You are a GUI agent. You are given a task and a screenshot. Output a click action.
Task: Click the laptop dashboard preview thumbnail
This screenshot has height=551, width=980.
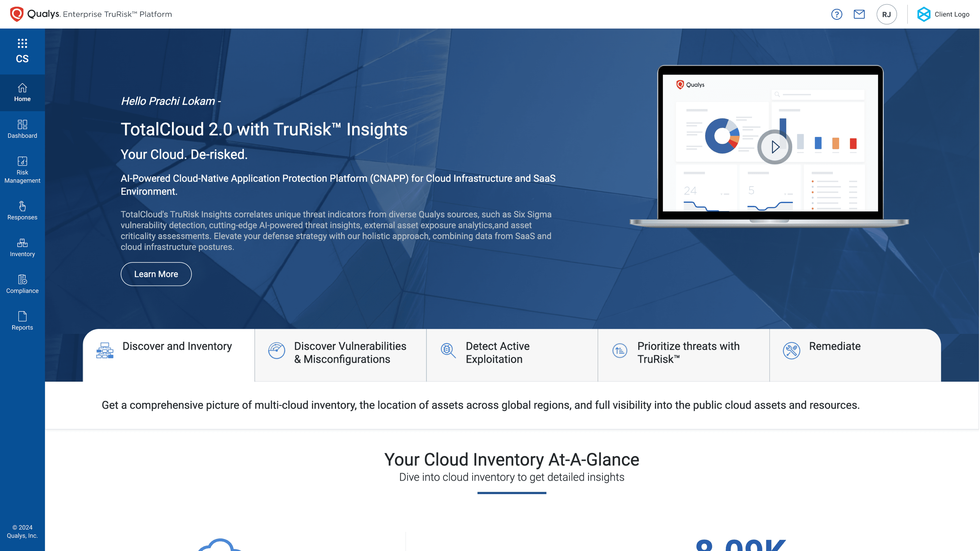(770, 146)
